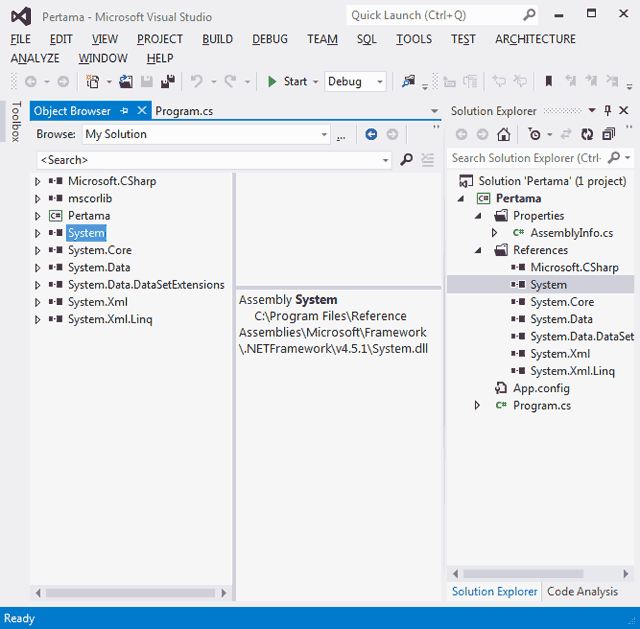Click Solution Explorer Pending Changes Filter icon
This screenshot has height=629, width=640.
coord(534,134)
